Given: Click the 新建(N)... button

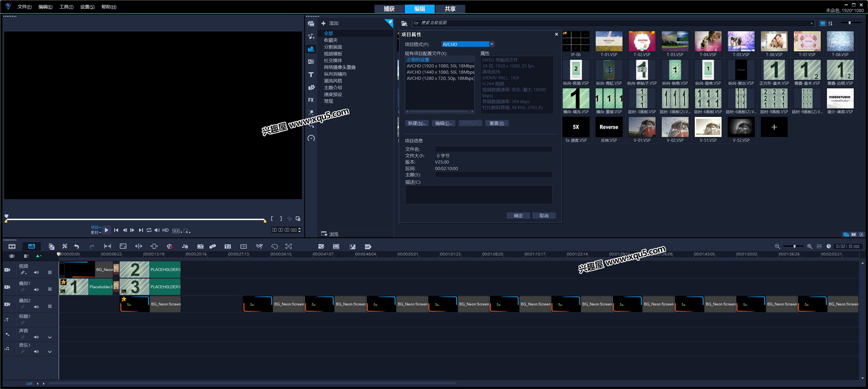Looking at the screenshot, I should (417, 123).
